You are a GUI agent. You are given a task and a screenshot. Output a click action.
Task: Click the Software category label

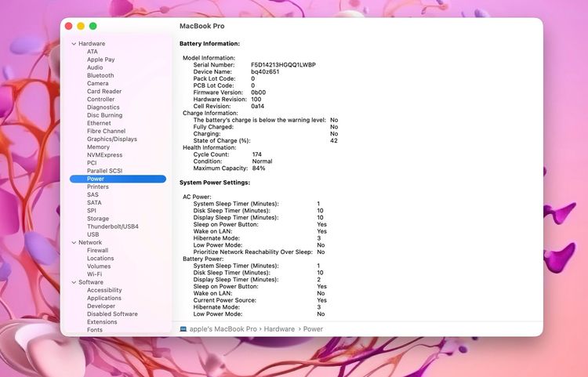point(91,282)
